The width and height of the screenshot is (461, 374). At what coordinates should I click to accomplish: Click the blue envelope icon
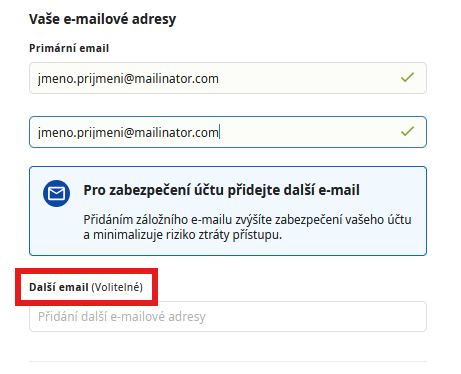coord(56,193)
